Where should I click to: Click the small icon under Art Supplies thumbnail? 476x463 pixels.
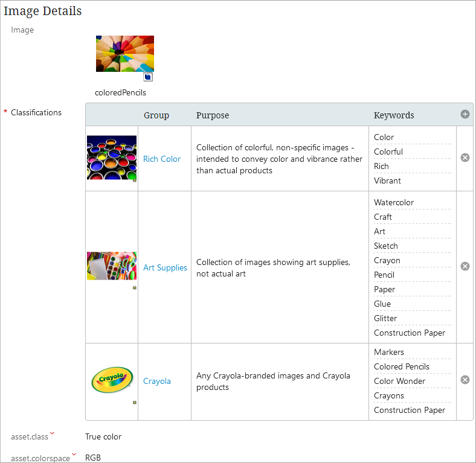click(x=134, y=288)
